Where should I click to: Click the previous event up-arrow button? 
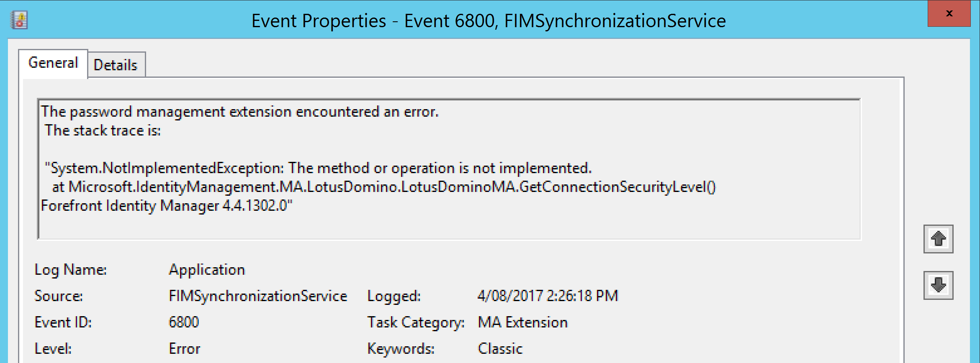[x=938, y=240]
